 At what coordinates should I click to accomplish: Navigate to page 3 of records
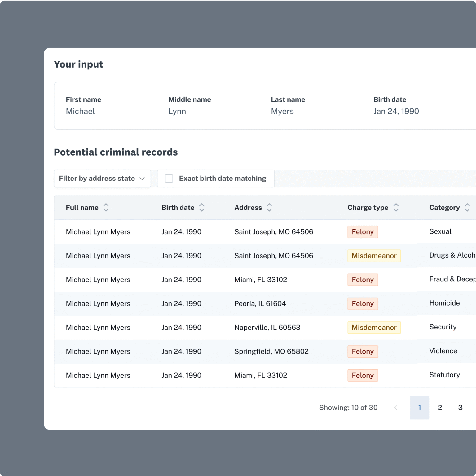(460, 408)
